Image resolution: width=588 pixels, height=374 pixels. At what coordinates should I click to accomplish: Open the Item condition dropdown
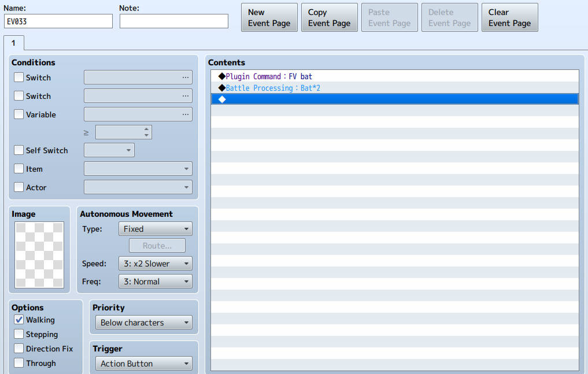pyautogui.click(x=138, y=169)
